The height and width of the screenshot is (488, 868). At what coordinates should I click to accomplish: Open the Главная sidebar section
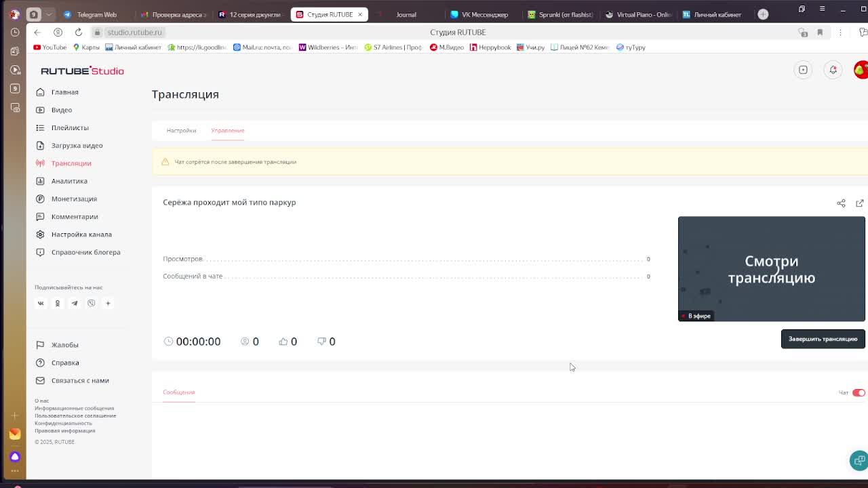tap(64, 92)
